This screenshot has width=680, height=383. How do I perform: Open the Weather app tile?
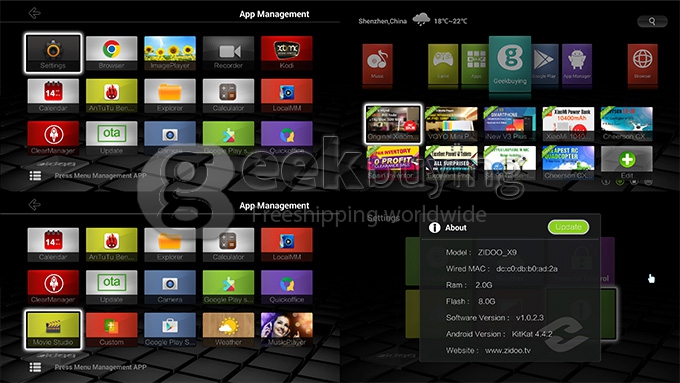pyautogui.click(x=229, y=330)
